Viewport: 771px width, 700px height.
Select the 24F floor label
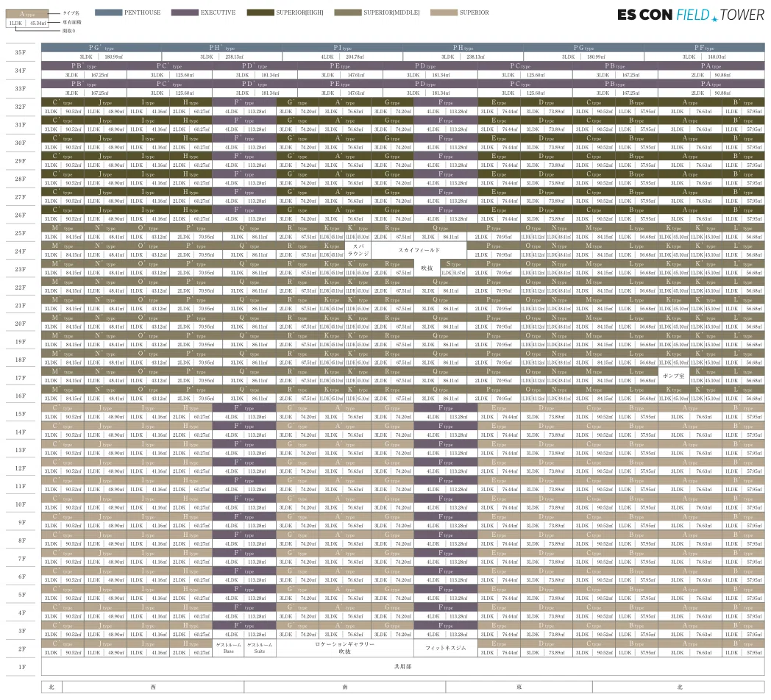pyautogui.click(x=20, y=251)
